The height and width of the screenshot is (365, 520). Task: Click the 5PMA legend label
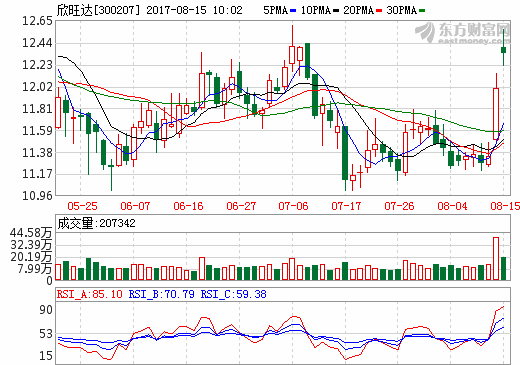(276, 10)
